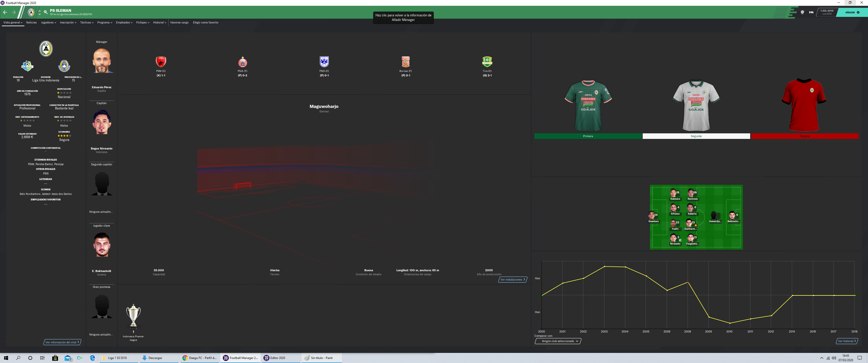Image resolution: width=868 pixels, height=363 pixels.
Task: Switch to the Tercera kit tab
Action: click(805, 136)
